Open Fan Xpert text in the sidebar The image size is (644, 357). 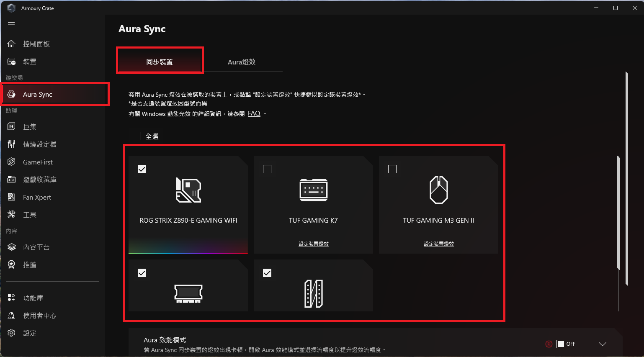point(37,197)
